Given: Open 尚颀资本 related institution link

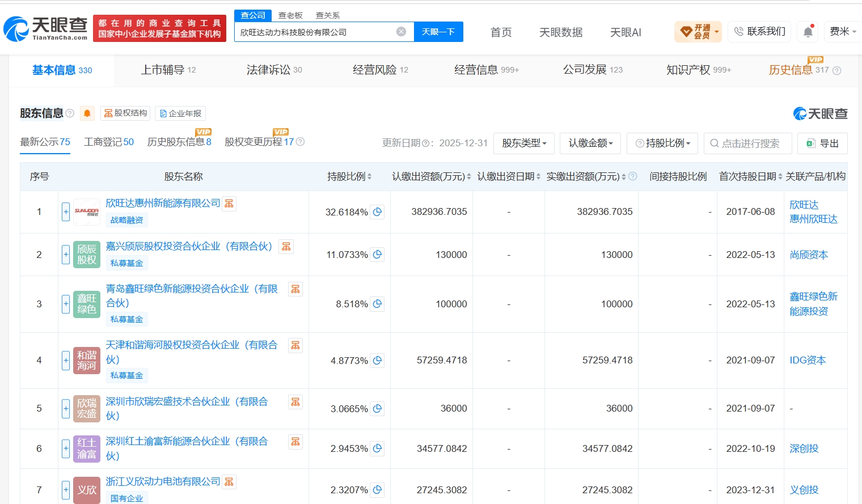Looking at the screenshot, I should pyautogui.click(x=809, y=255).
